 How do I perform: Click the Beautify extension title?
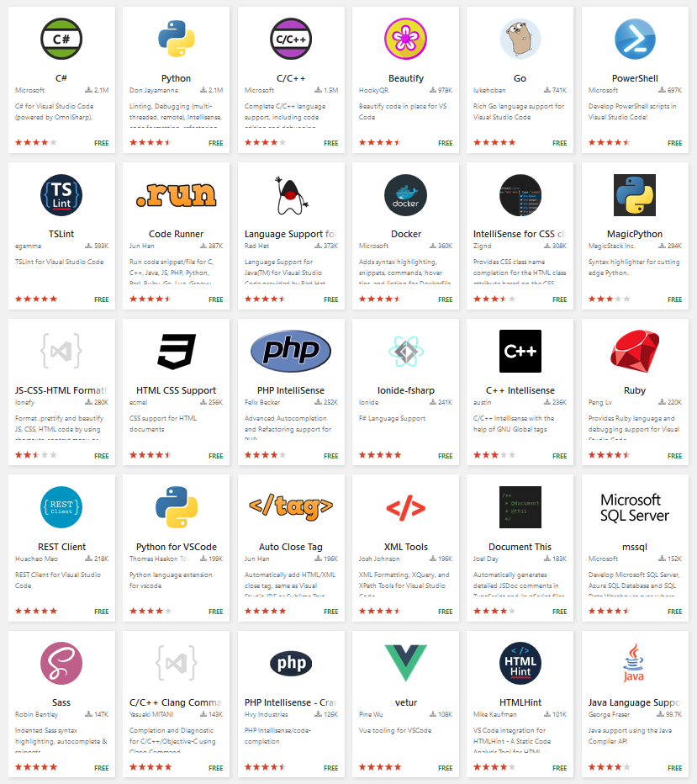(406, 78)
